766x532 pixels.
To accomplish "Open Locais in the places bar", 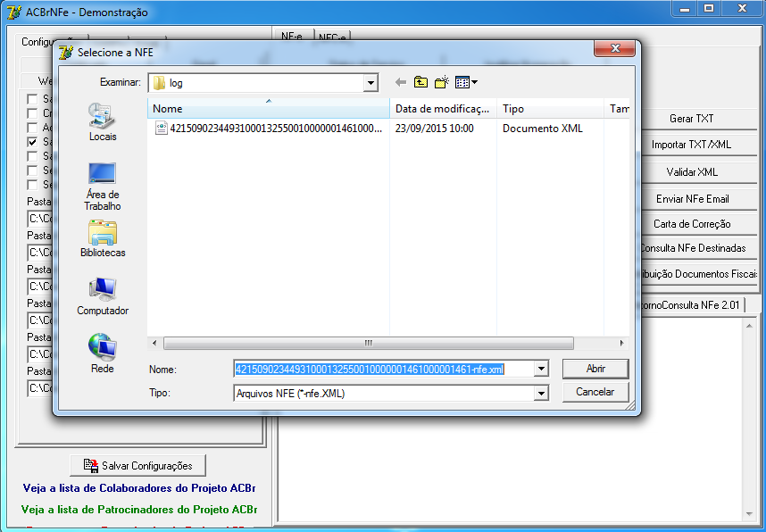I will pos(102,122).
